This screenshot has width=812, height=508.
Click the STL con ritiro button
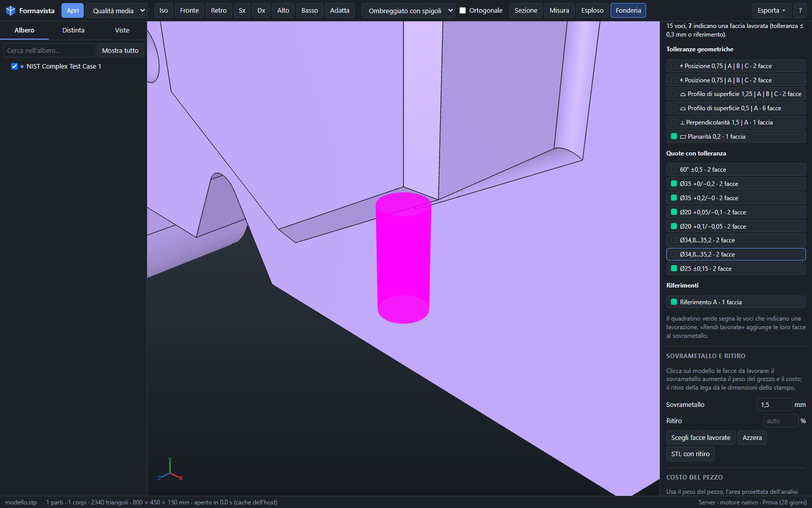[x=690, y=454]
